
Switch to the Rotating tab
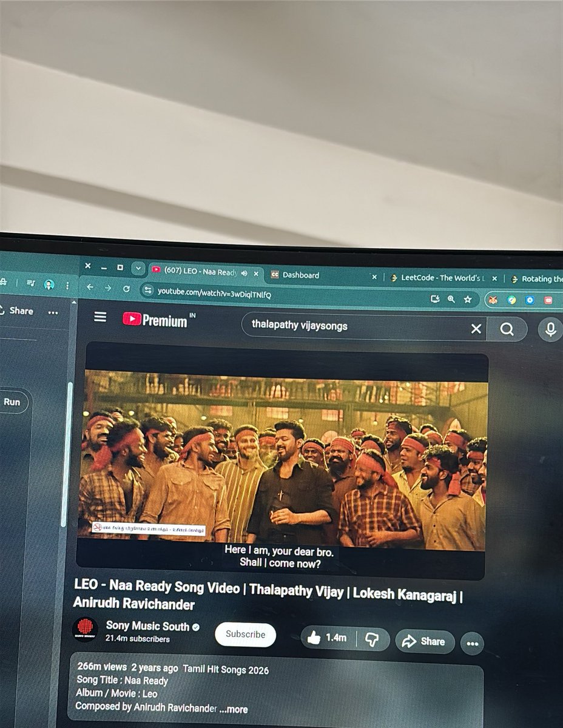(x=536, y=279)
